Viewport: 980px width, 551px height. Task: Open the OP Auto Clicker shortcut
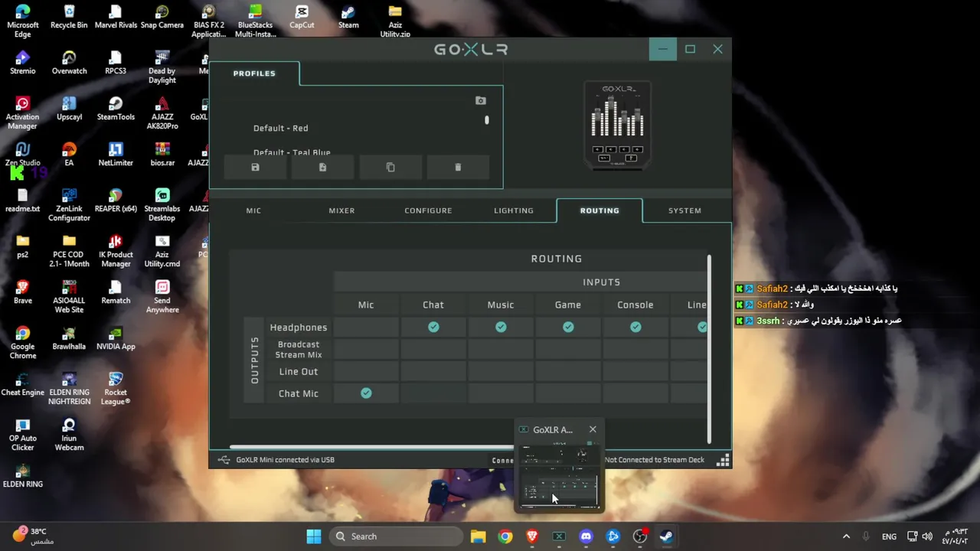pyautogui.click(x=23, y=435)
